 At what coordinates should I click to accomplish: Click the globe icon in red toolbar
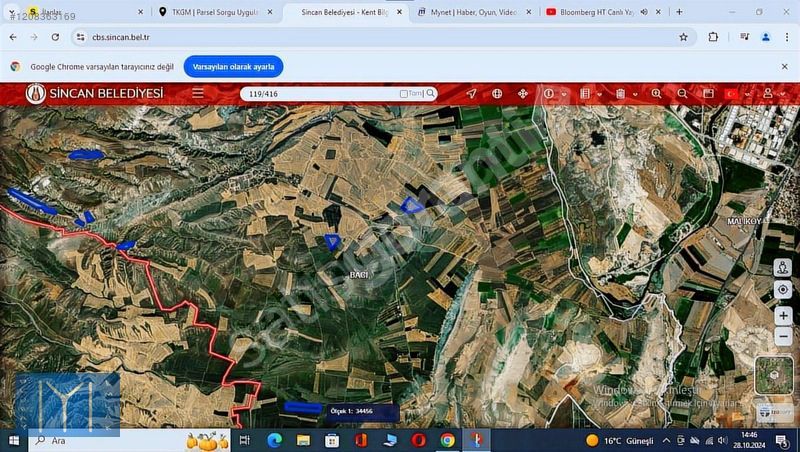coord(497,93)
